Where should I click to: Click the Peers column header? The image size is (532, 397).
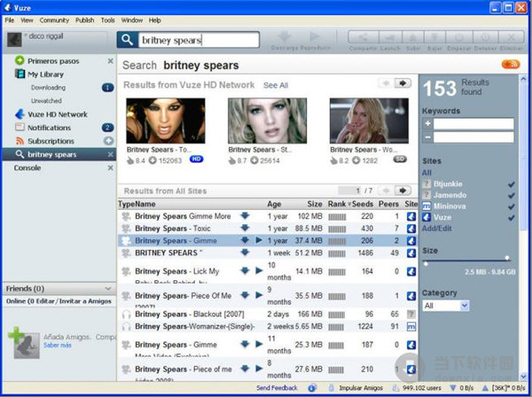coord(388,204)
